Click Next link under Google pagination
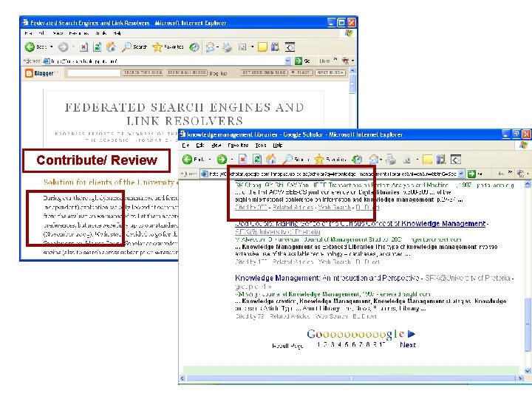 (x=408, y=345)
